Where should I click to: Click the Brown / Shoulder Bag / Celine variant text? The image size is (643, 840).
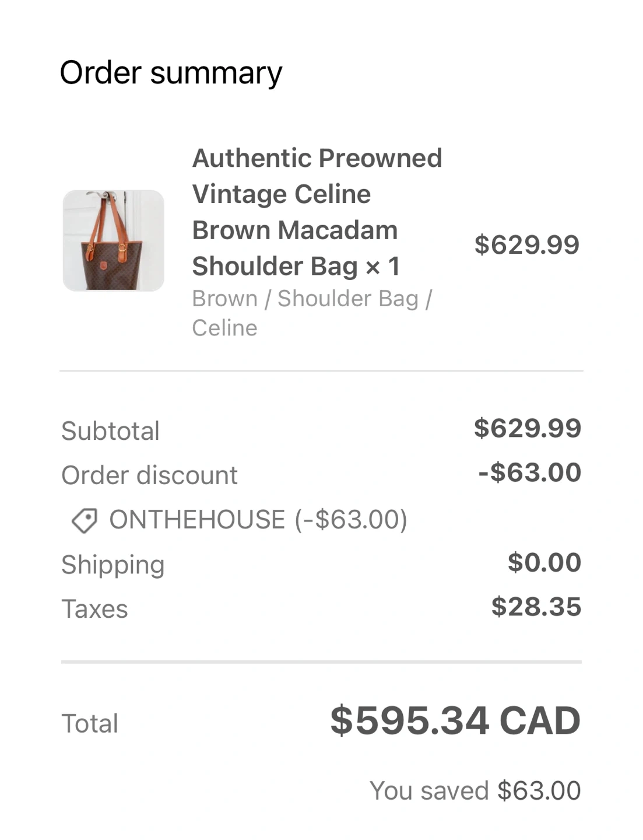[312, 313]
